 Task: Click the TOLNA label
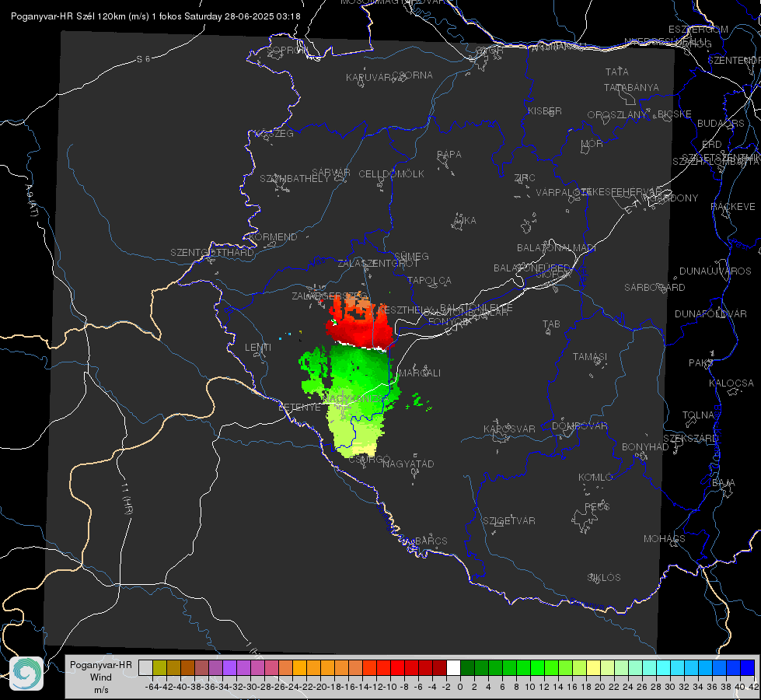(x=698, y=415)
